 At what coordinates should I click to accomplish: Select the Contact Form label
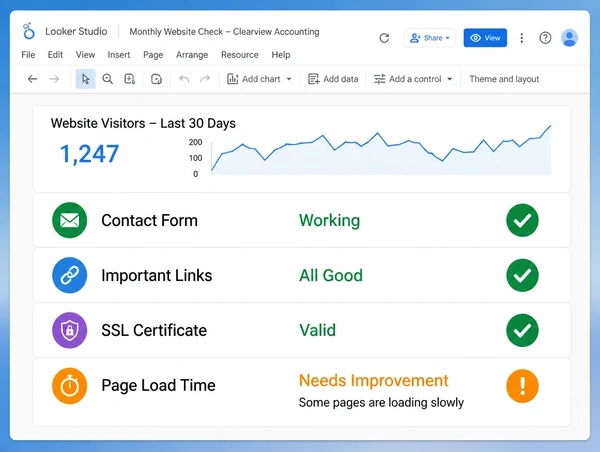tap(149, 220)
